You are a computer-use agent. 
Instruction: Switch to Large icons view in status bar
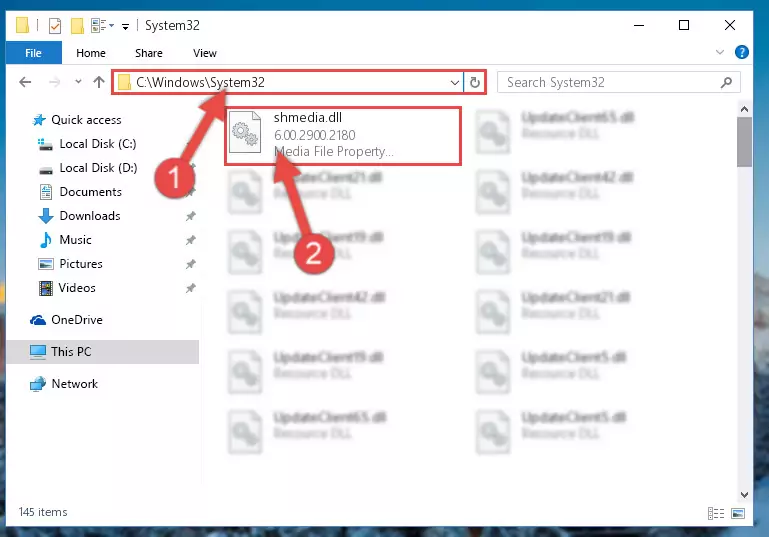point(738,513)
